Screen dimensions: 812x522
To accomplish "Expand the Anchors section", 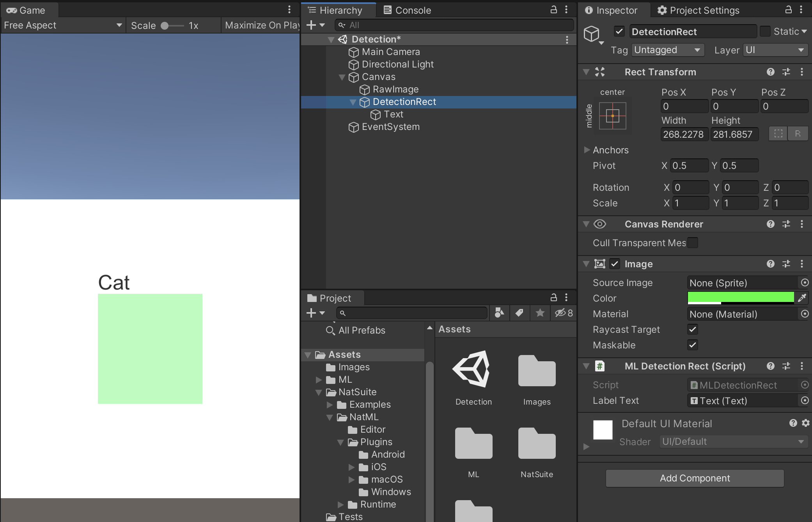I will [587, 150].
